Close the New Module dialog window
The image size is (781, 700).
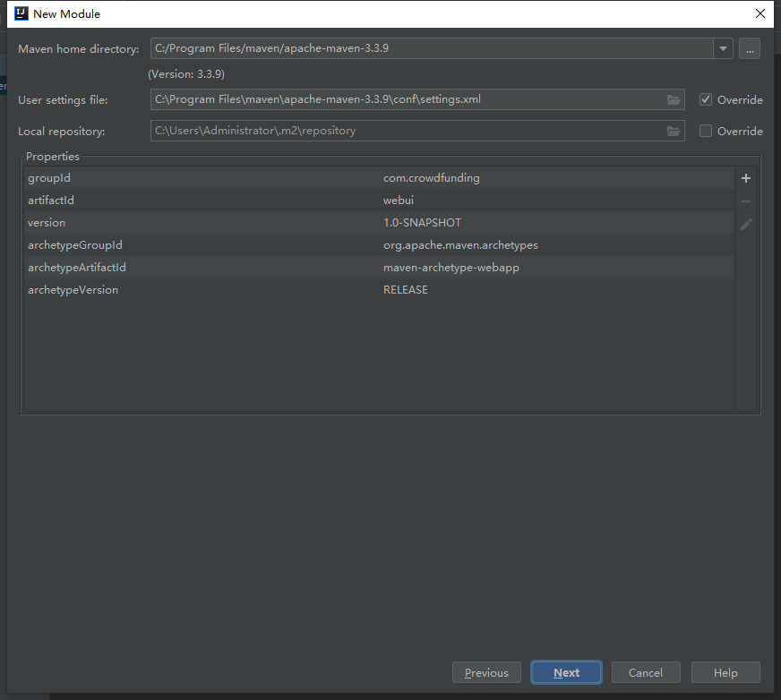coord(760,13)
